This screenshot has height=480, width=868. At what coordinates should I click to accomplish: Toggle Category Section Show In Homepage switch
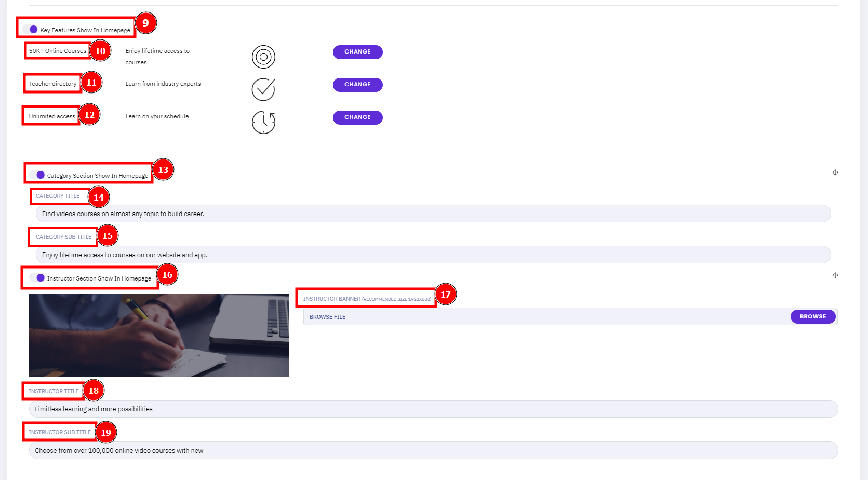point(37,175)
